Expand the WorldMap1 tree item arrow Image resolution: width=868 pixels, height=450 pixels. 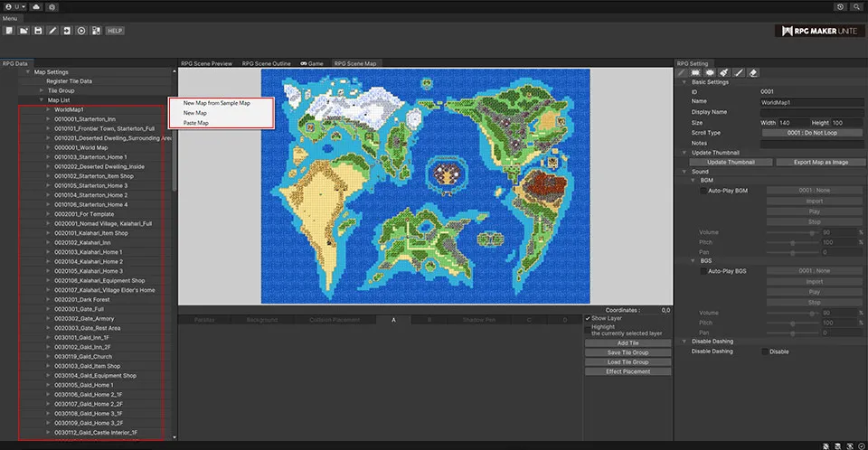click(47, 109)
